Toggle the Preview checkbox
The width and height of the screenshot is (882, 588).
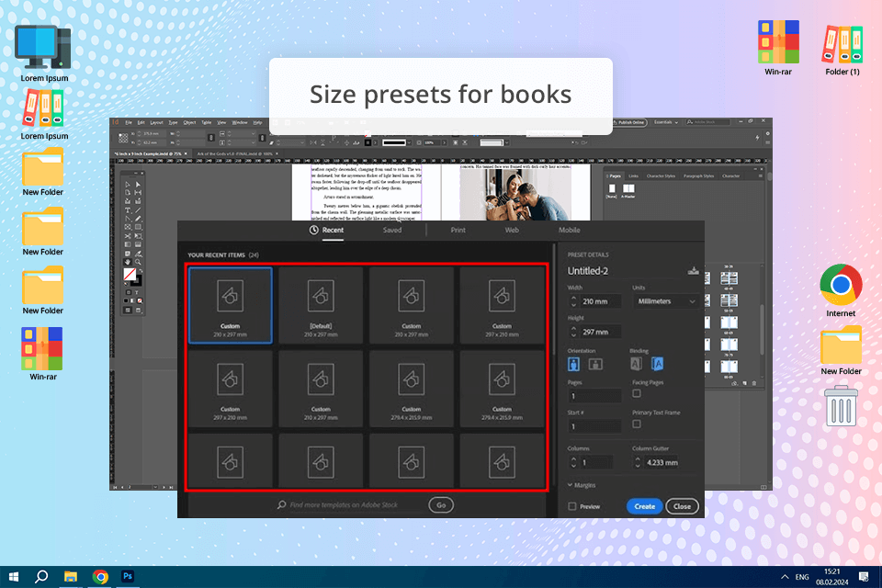point(573,506)
